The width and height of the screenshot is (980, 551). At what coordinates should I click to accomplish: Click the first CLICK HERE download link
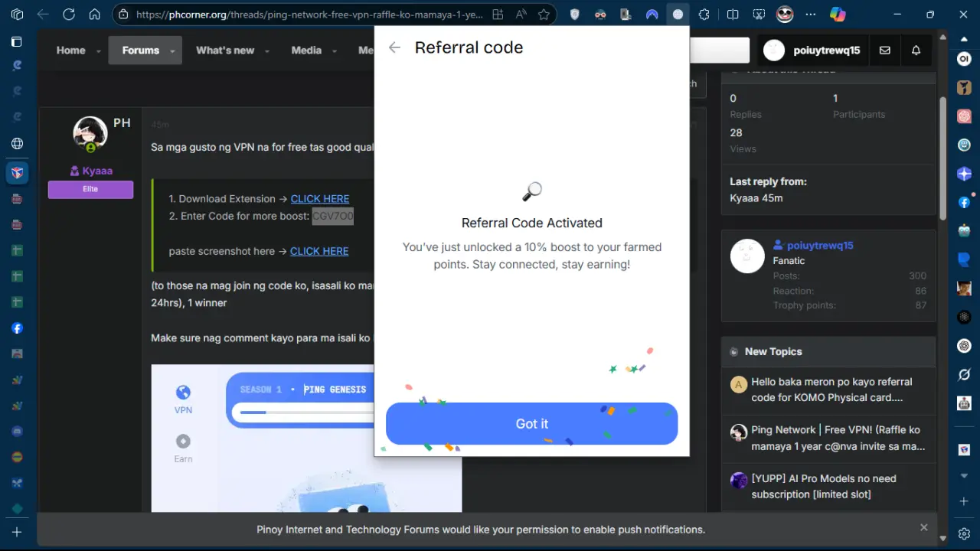click(320, 199)
